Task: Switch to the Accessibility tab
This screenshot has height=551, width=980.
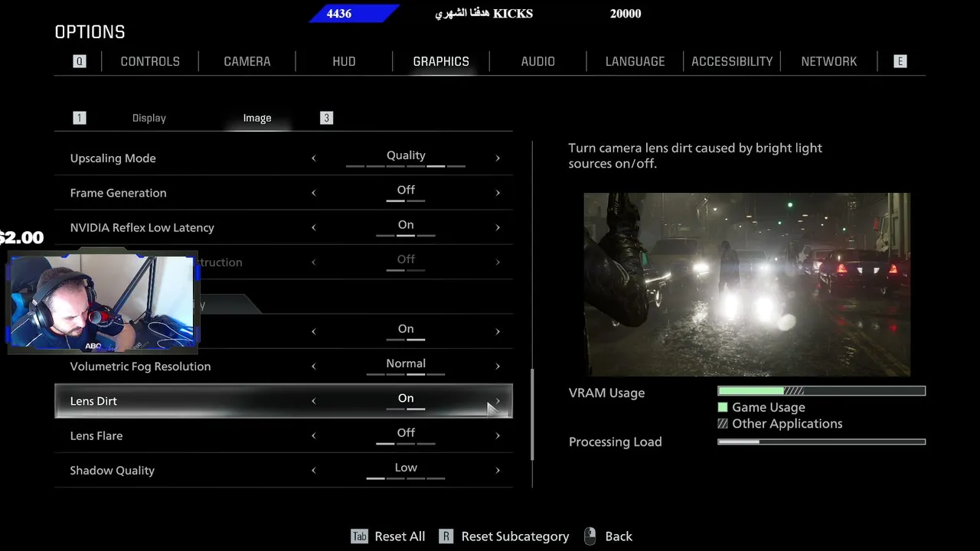Action: pyautogui.click(x=732, y=61)
